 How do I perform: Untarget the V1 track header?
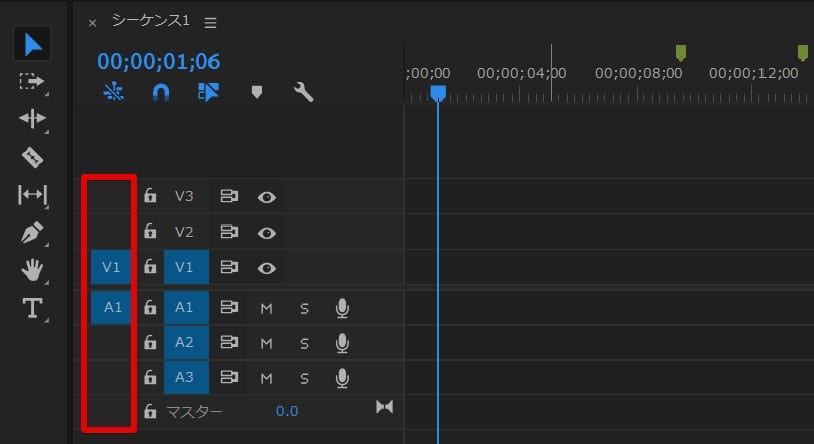coord(186,267)
